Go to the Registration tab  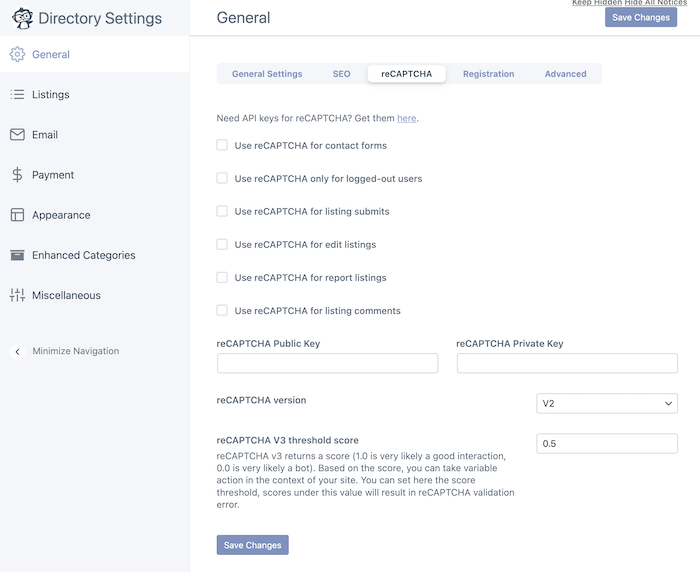pos(488,74)
